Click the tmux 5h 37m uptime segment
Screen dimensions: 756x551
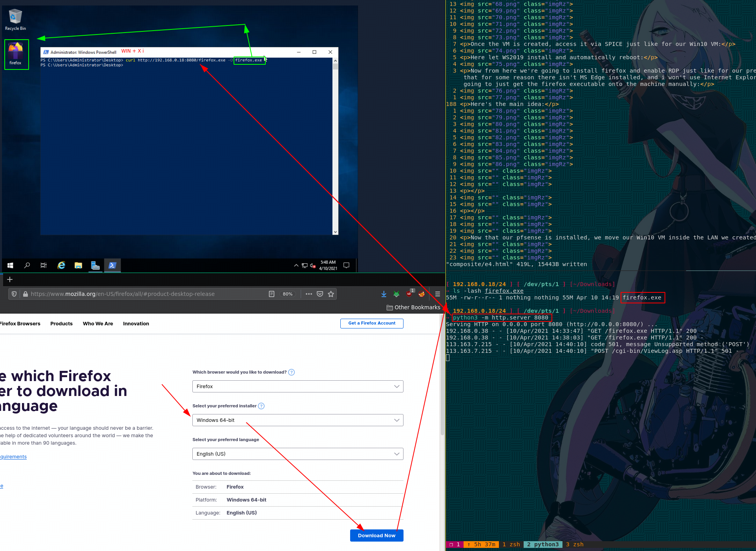coord(481,544)
